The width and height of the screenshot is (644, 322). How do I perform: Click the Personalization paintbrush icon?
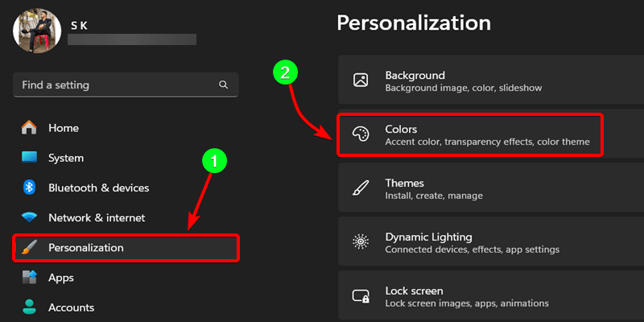point(30,248)
